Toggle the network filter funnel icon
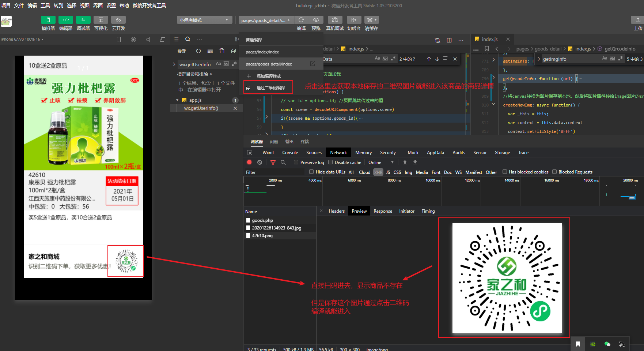This screenshot has height=351, width=644. coord(273,163)
